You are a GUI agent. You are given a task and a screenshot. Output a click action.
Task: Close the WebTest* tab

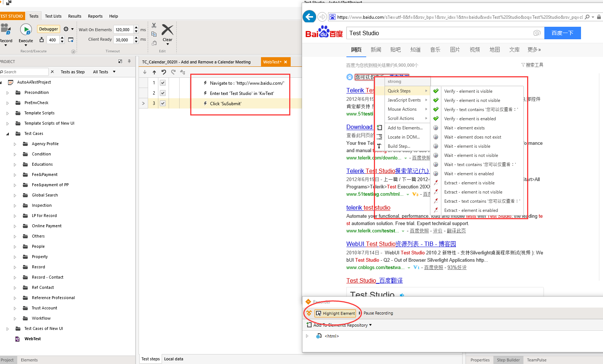point(286,62)
